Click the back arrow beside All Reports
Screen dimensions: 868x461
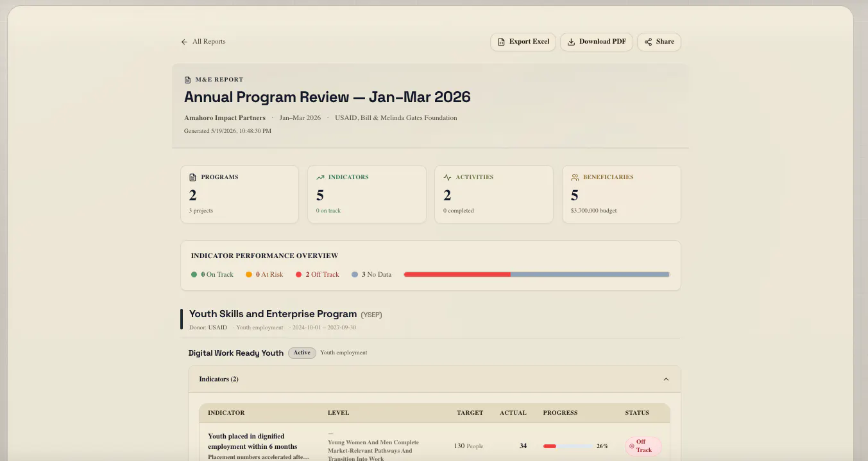pyautogui.click(x=184, y=42)
